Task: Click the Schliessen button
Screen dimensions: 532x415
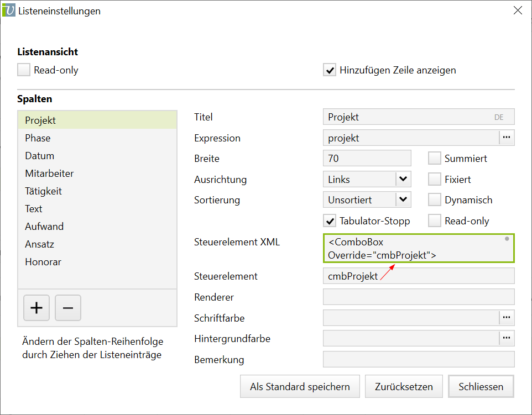Action: coord(481,386)
